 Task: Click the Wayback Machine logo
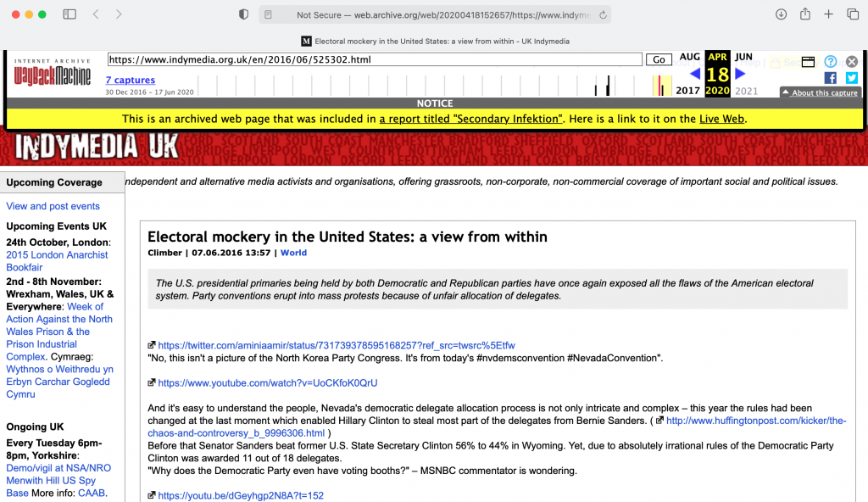[x=53, y=76]
